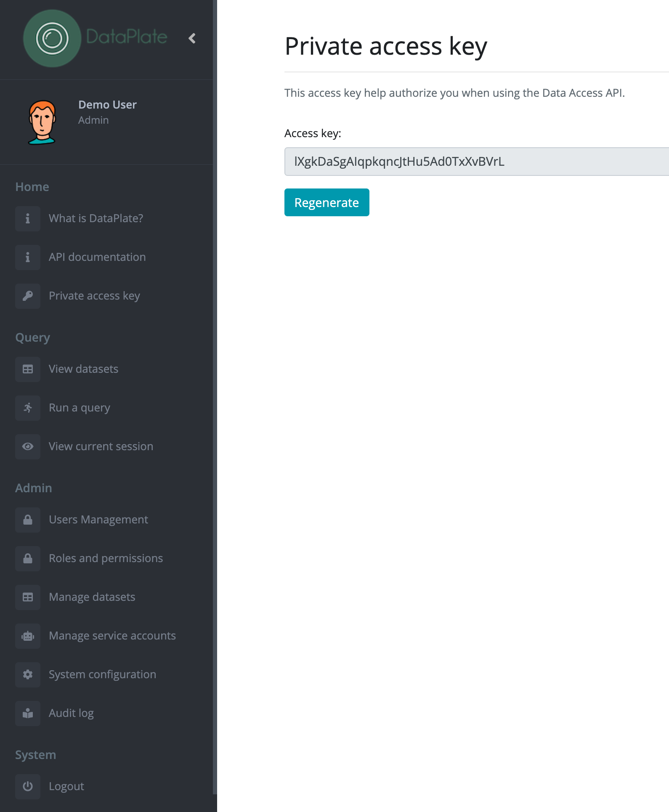Click the eye icon for View current session
The width and height of the screenshot is (669, 812).
[28, 446]
